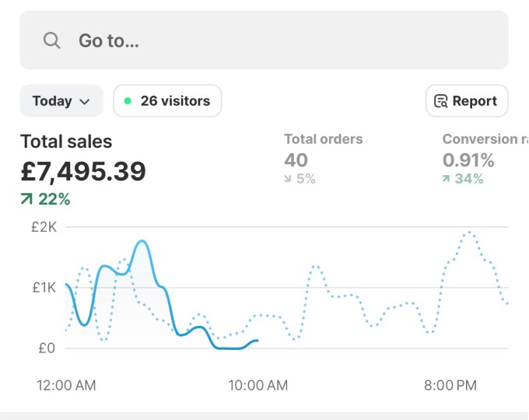Click the 8:00 PM axis label
Image resolution: width=529 pixels, height=420 pixels.
(x=450, y=385)
